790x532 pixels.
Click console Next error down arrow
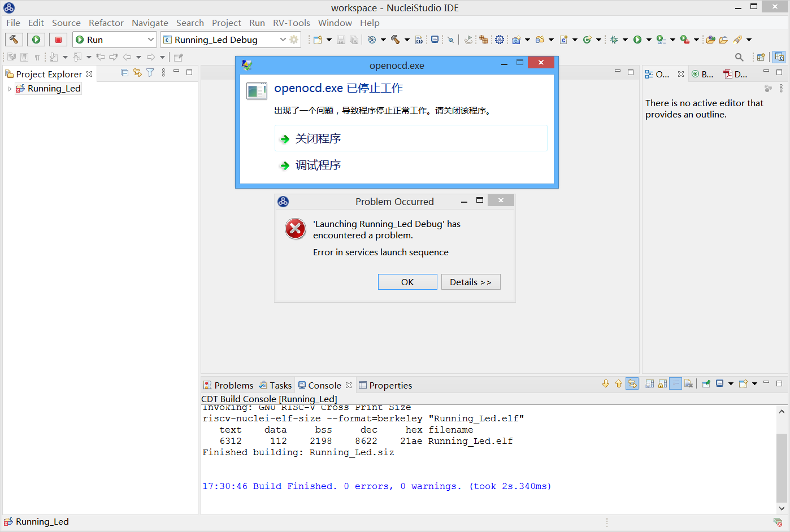pos(606,384)
